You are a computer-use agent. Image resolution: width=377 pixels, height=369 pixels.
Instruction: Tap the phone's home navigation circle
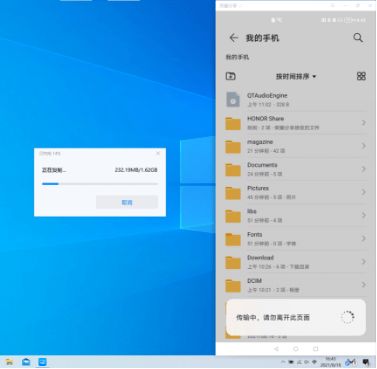(296, 349)
